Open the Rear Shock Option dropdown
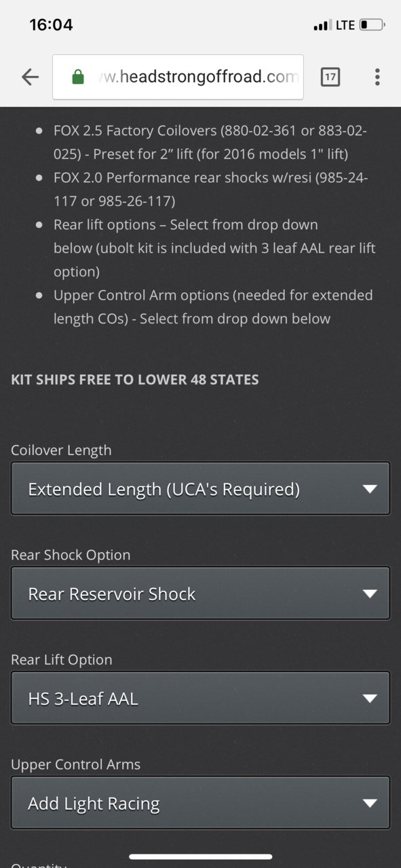Viewport: 401px width, 868px height. [200, 593]
